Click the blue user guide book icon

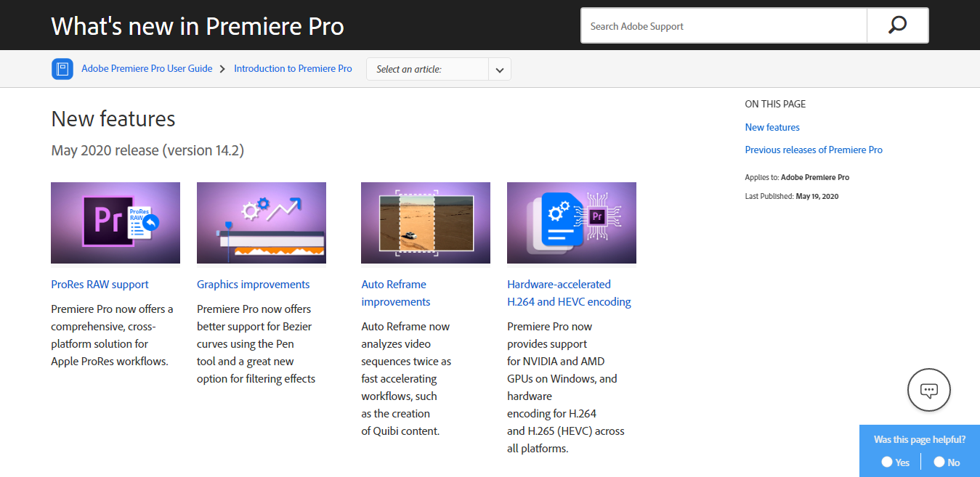point(62,69)
